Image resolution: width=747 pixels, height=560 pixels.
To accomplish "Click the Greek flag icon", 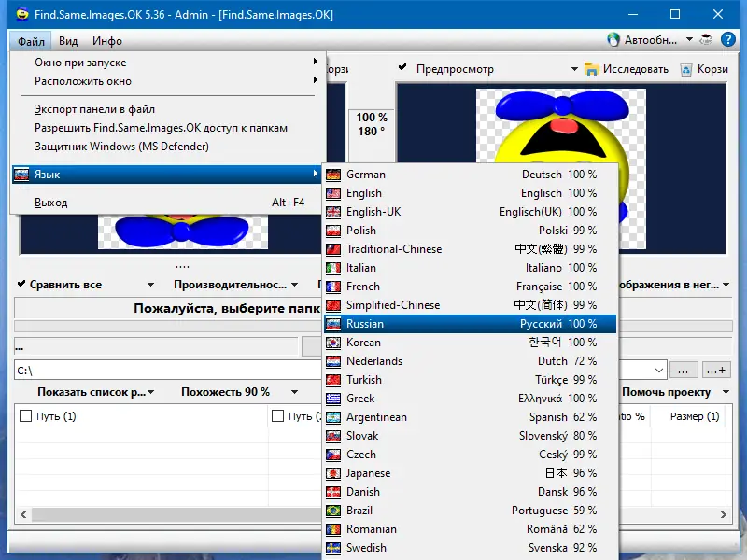I will pos(333,399).
